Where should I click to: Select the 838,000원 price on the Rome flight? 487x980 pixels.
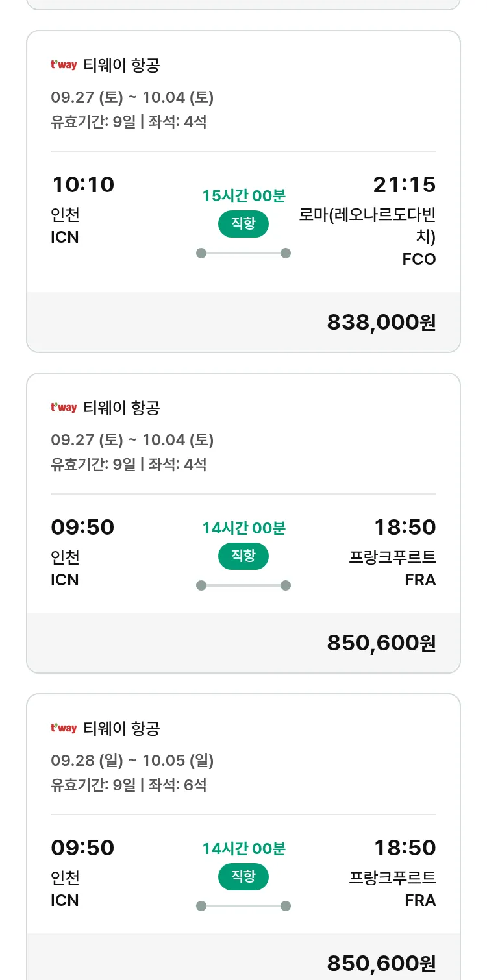point(381,322)
